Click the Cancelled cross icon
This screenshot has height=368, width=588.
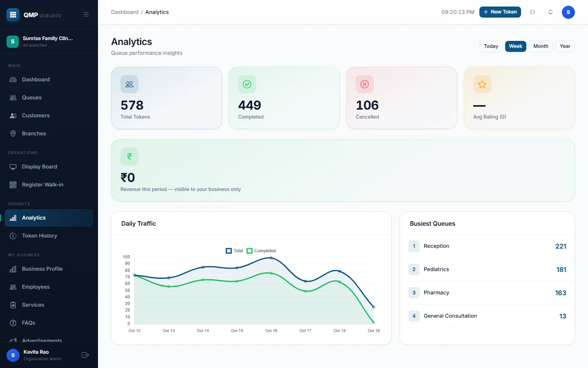[365, 84]
